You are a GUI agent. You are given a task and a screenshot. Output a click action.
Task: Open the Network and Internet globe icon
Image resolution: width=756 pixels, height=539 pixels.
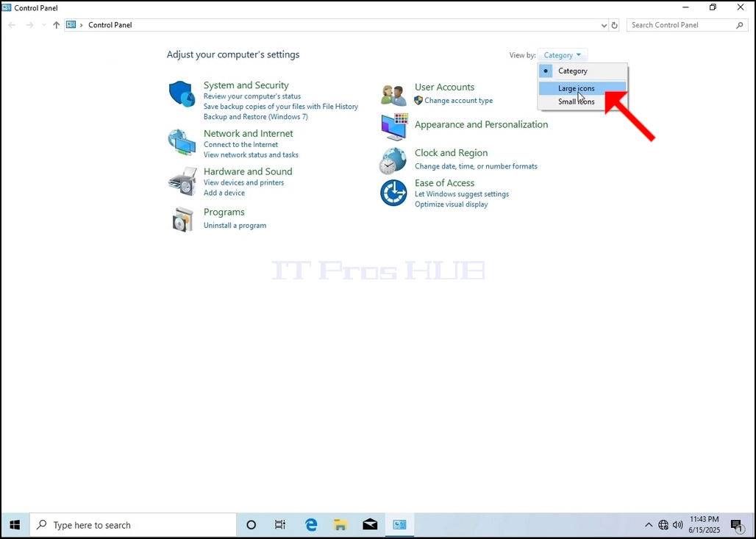tap(182, 142)
